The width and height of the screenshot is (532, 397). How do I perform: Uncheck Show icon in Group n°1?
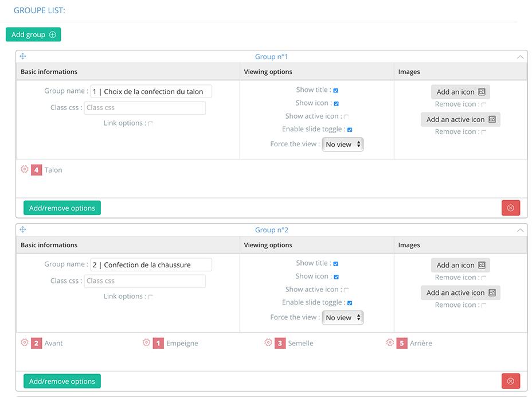[x=337, y=104]
